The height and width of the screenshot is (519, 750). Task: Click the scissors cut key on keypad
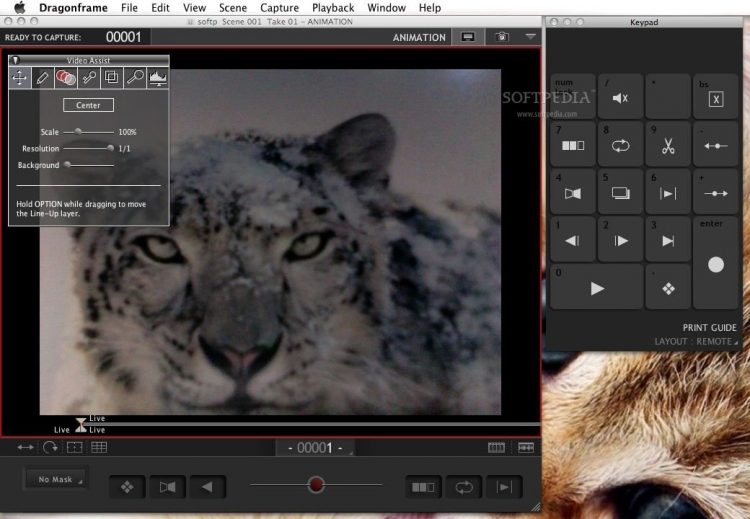pos(668,145)
